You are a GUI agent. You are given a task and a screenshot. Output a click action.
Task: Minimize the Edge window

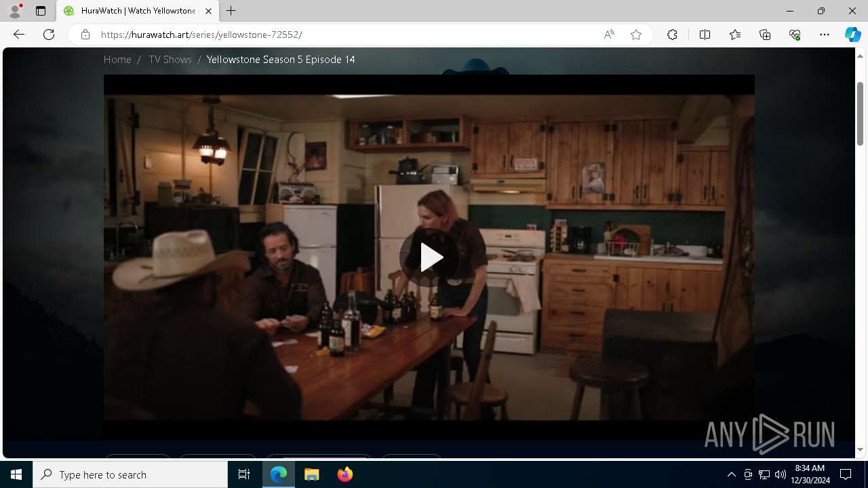[790, 11]
